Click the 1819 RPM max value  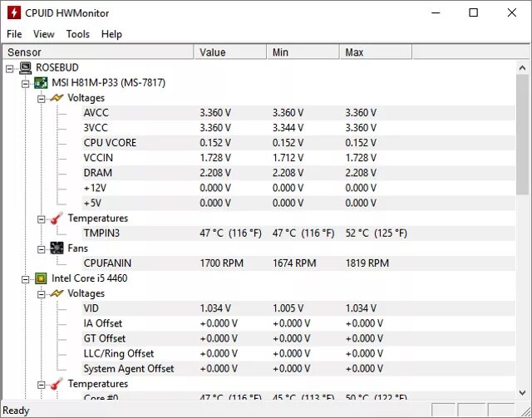click(367, 263)
